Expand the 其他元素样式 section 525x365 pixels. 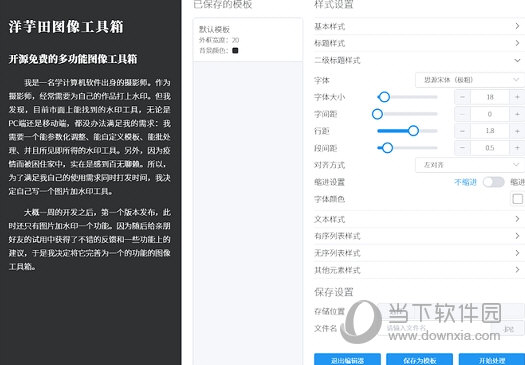tap(419, 270)
